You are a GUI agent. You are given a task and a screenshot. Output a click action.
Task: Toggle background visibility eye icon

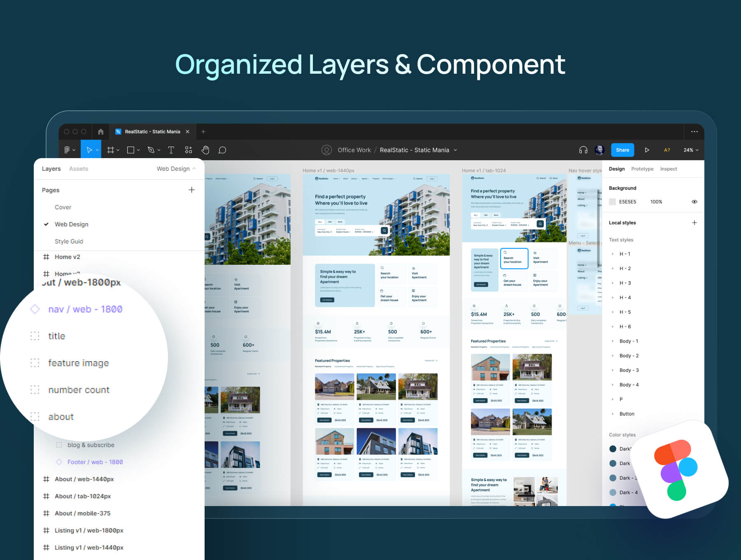click(694, 202)
